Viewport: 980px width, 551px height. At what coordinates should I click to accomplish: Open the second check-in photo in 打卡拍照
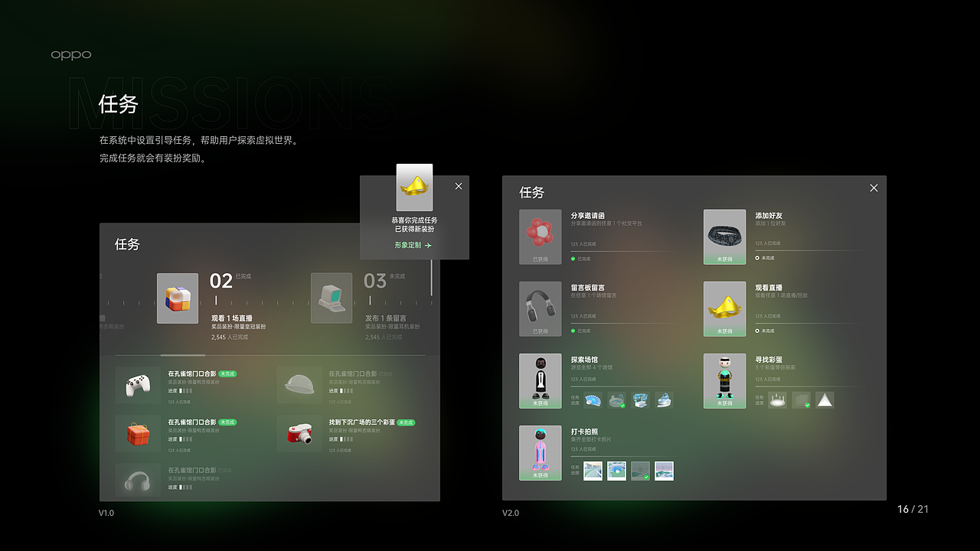pos(616,471)
